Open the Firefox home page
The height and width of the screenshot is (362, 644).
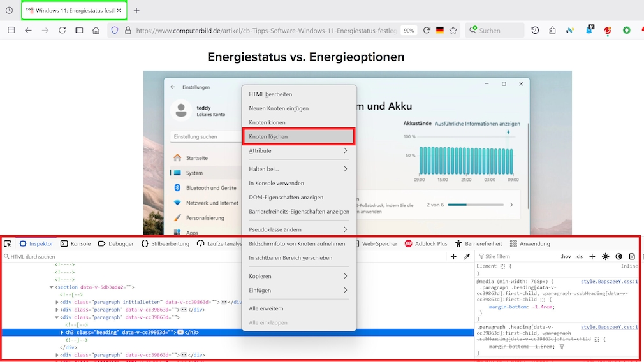(96, 31)
